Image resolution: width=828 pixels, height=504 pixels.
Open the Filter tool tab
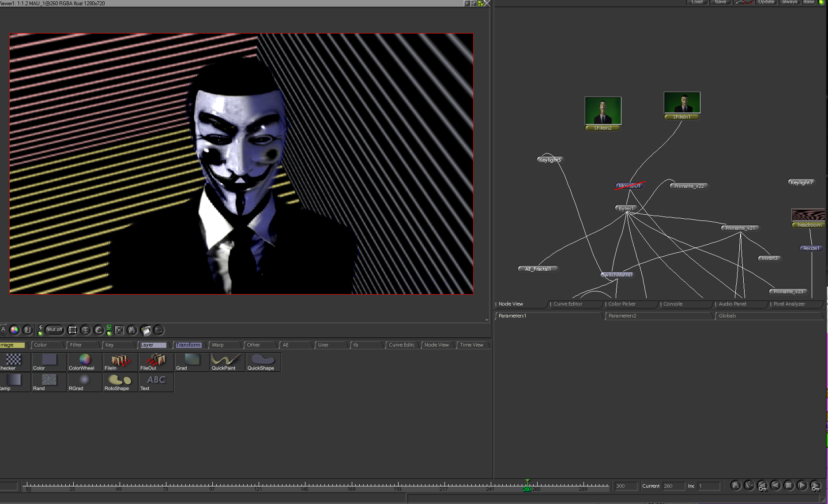click(x=84, y=345)
